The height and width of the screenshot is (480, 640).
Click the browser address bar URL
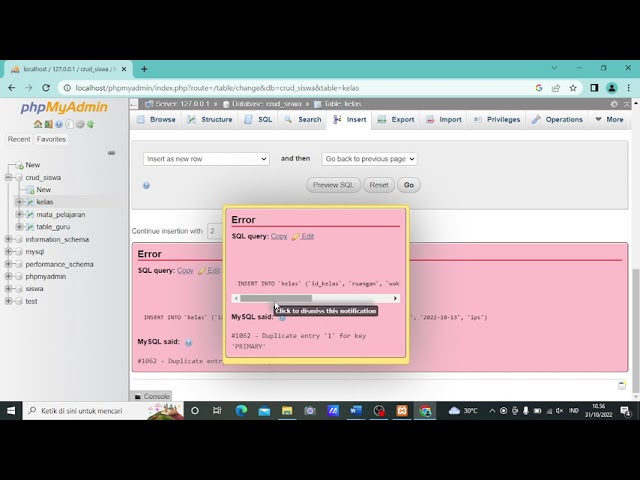click(x=217, y=88)
